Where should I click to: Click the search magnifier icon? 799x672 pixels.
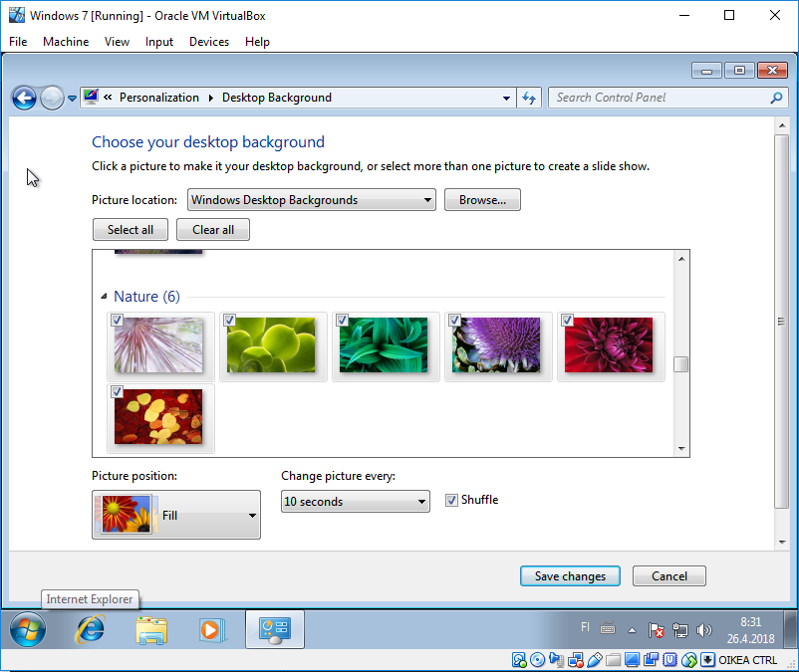[776, 98]
